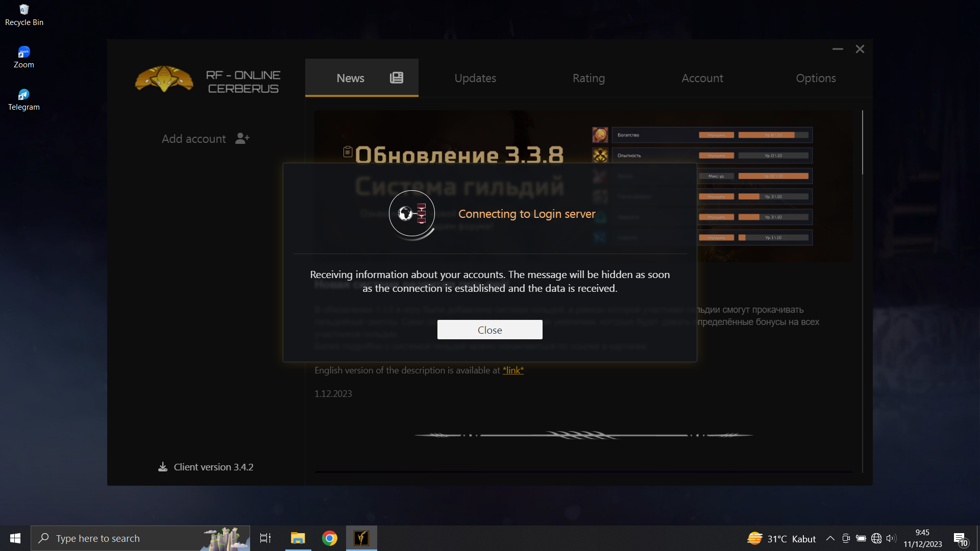Viewport: 980px width, 551px height.
Task: Switch to the Updates tab
Action: (475, 78)
